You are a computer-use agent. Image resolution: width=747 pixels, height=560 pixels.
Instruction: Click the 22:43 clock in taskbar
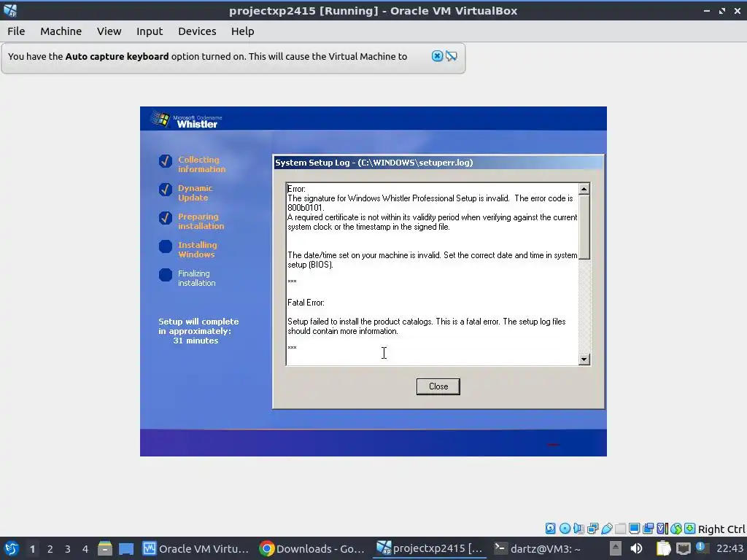tap(729, 549)
